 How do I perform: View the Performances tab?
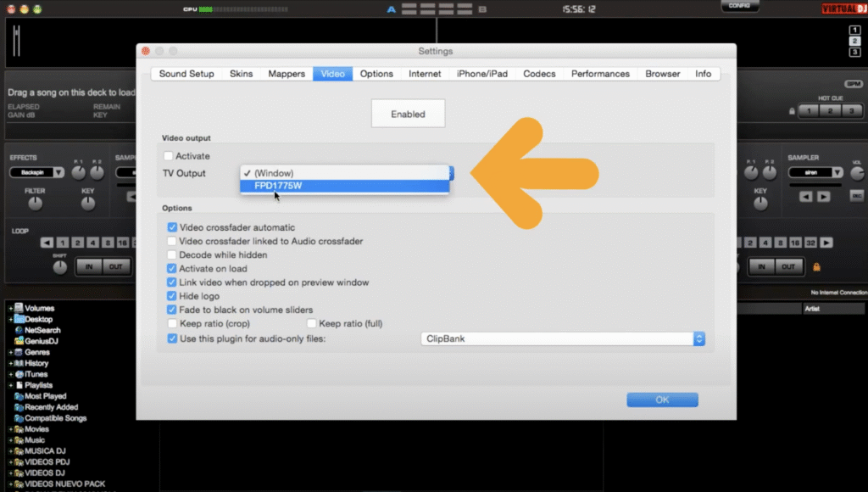point(601,74)
